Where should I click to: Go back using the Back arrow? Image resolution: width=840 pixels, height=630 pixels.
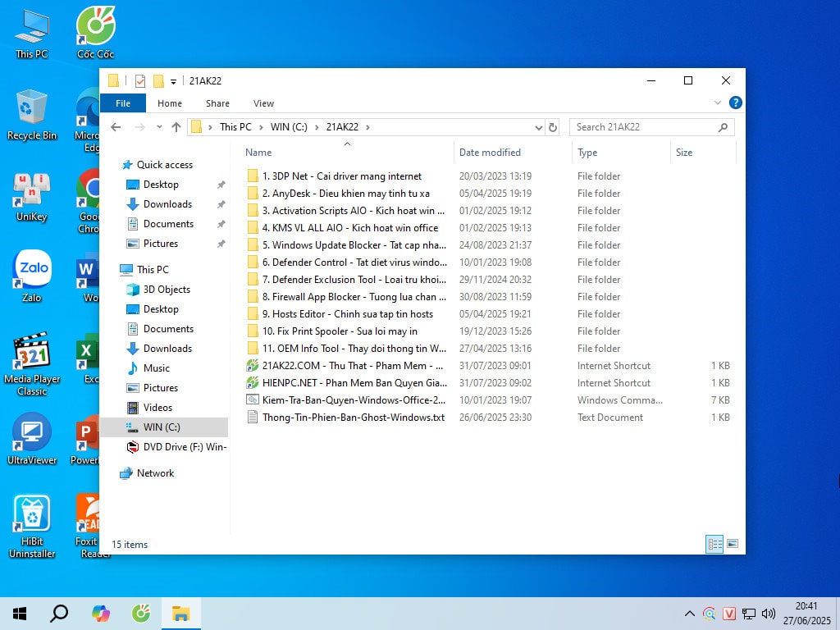pos(116,127)
